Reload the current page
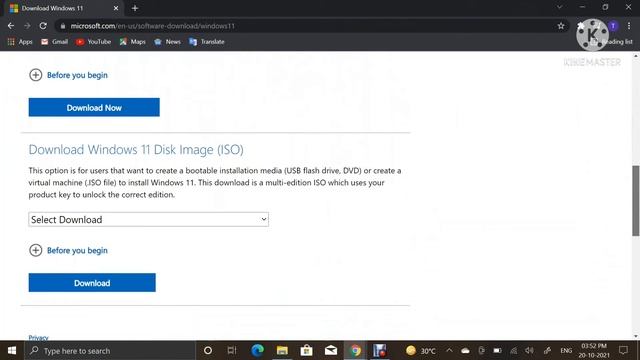Image resolution: width=640 pixels, height=360 pixels. pyautogui.click(x=43, y=26)
